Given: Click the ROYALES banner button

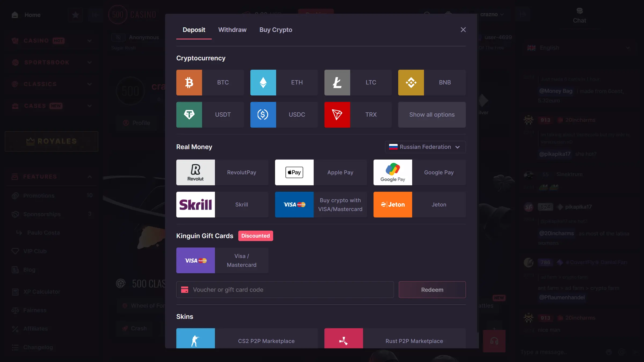Looking at the screenshot, I should point(52,141).
